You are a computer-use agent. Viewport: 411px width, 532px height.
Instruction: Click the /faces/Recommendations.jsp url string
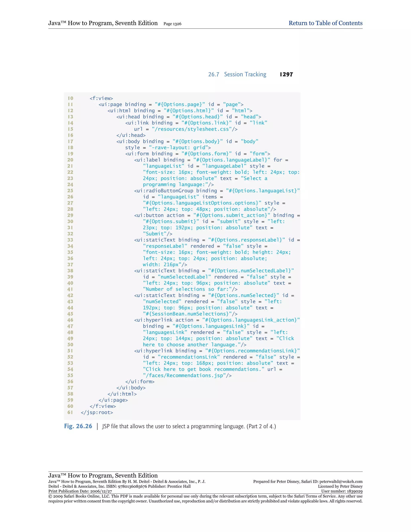pos(184,375)
